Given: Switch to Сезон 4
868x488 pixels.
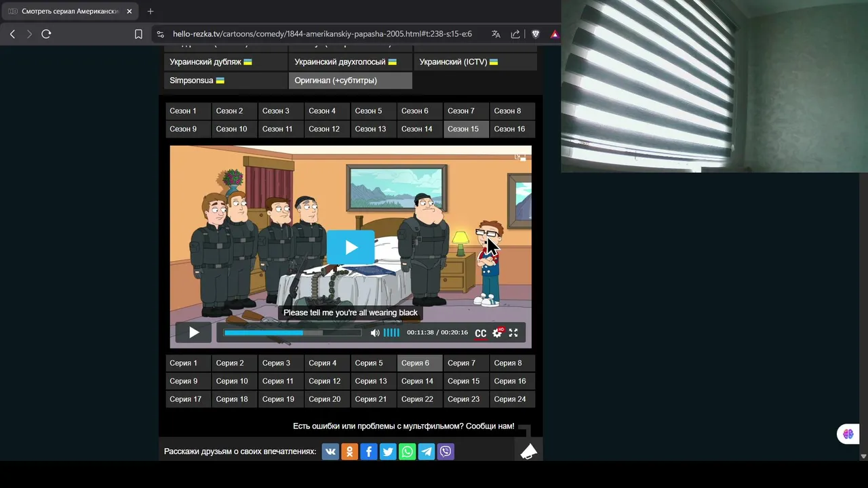Looking at the screenshot, I should pyautogui.click(x=327, y=110).
